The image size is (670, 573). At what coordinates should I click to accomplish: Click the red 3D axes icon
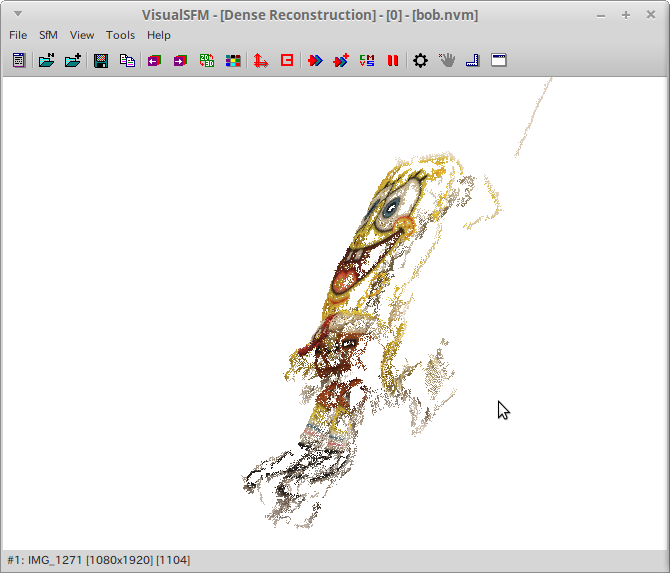260,61
